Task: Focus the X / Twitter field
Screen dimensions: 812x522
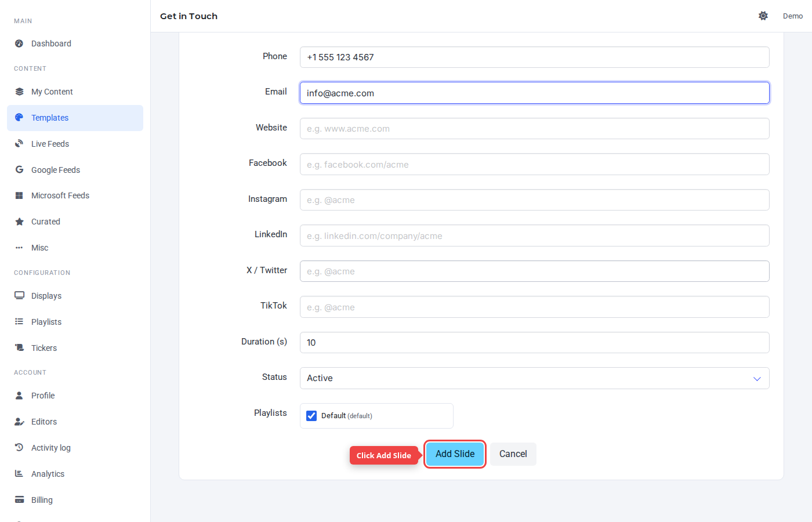Action: point(534,271)
